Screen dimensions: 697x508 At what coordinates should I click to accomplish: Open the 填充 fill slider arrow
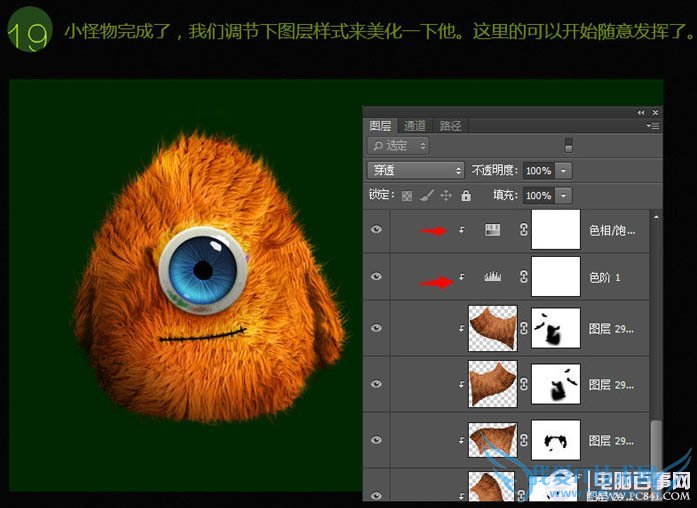563,196
